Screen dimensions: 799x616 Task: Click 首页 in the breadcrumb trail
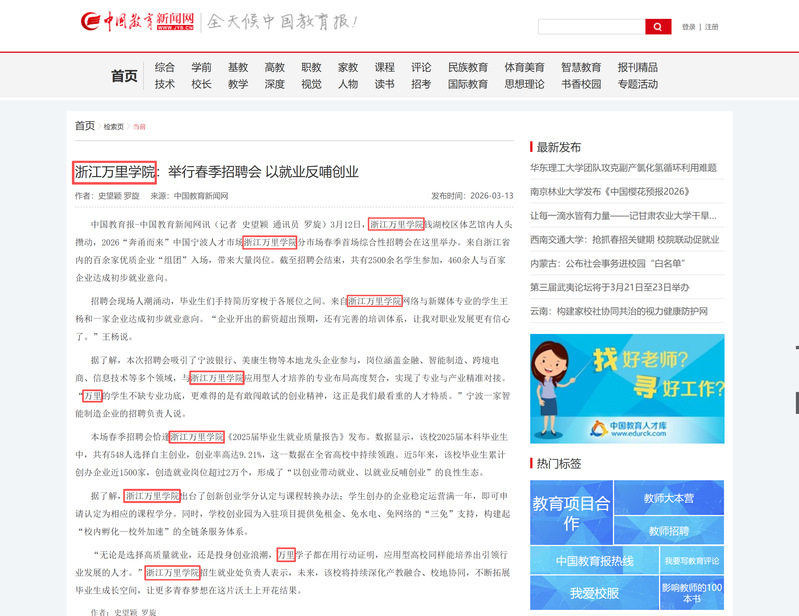pyautogui.click(x=85, y=126)
